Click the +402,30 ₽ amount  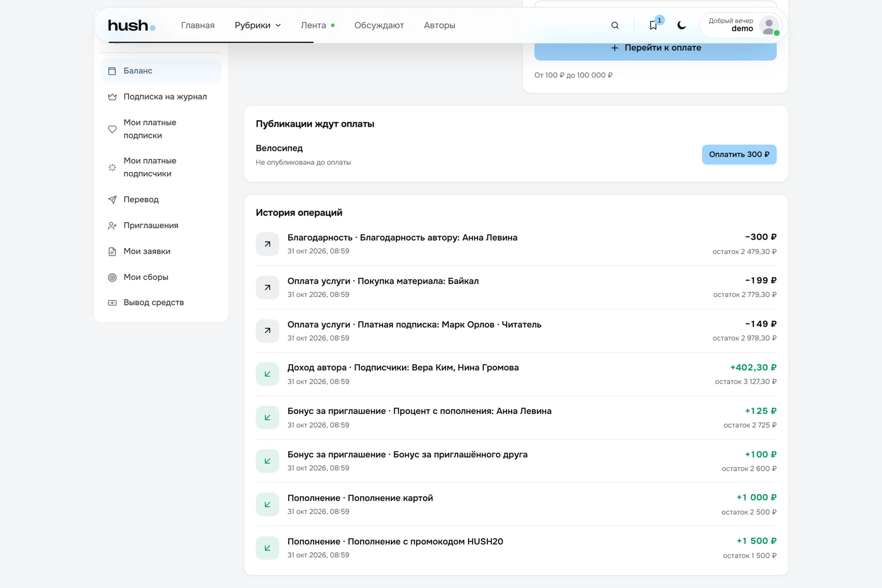pyautogui.click(x=753, y=368)
